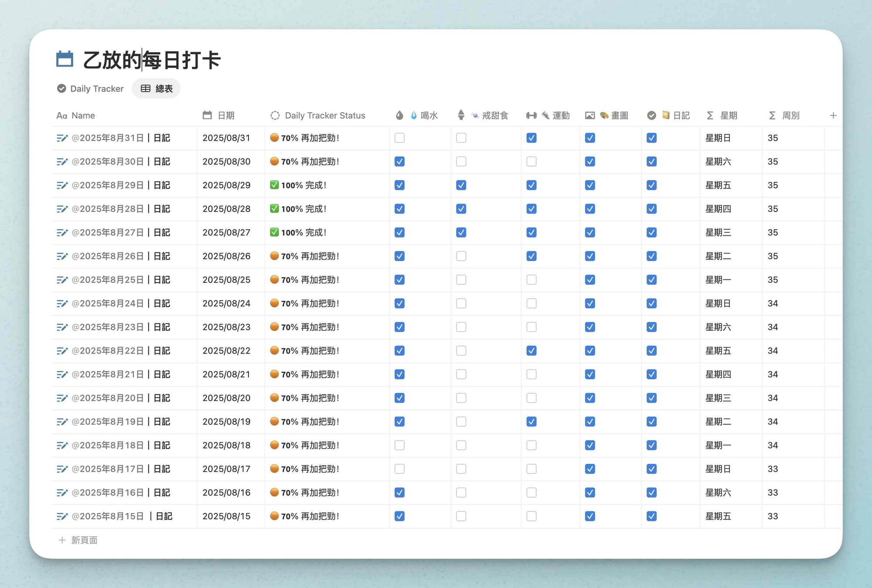Click the calendar icon in 日期 column header
872x588 pixels.
(x=207, y=116)
